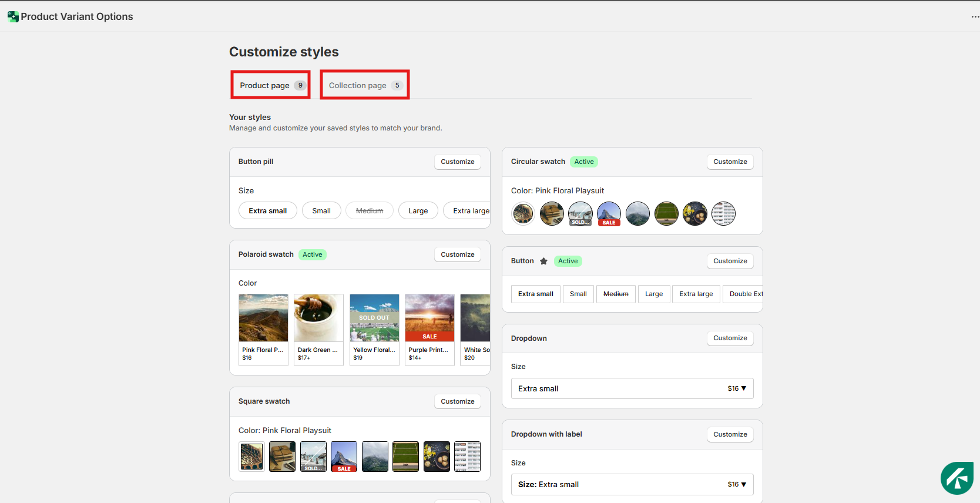Image resolution: width=980 pixels, height=503 pixels.
Task: Click the SOLD square swatch thumbnail
Action: click(313, 457)
